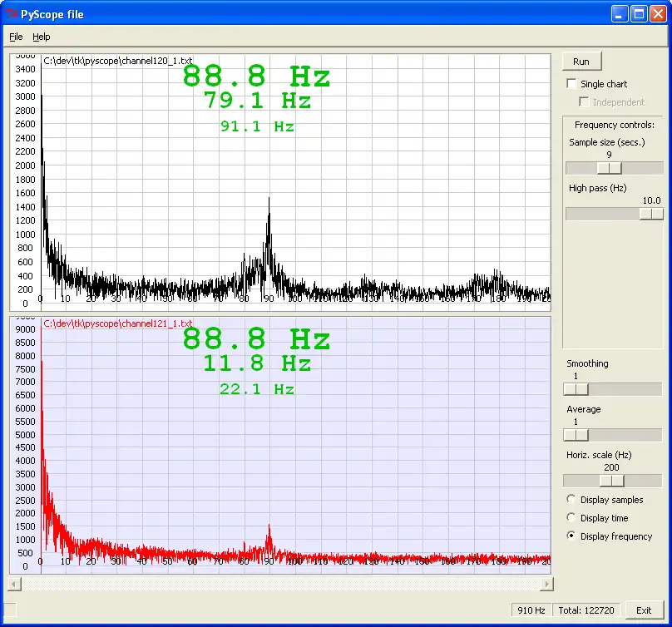Minimize the PyScope window
This screenshot has height=627, width=672.
coord(620,14)
